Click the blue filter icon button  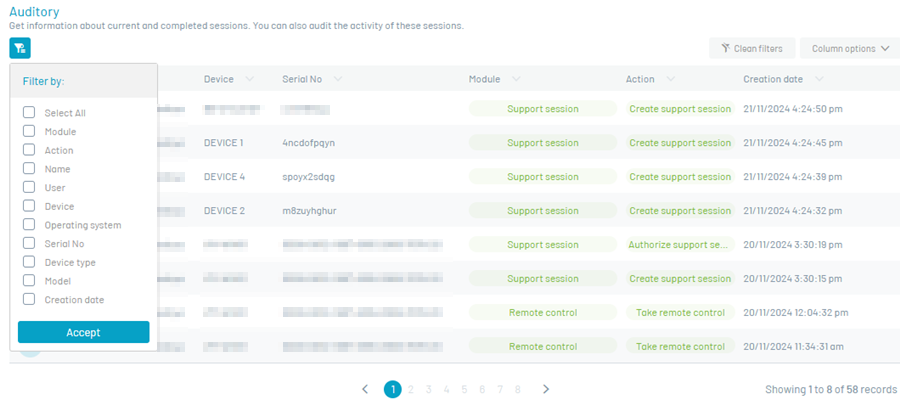click(x=20, y=47)
